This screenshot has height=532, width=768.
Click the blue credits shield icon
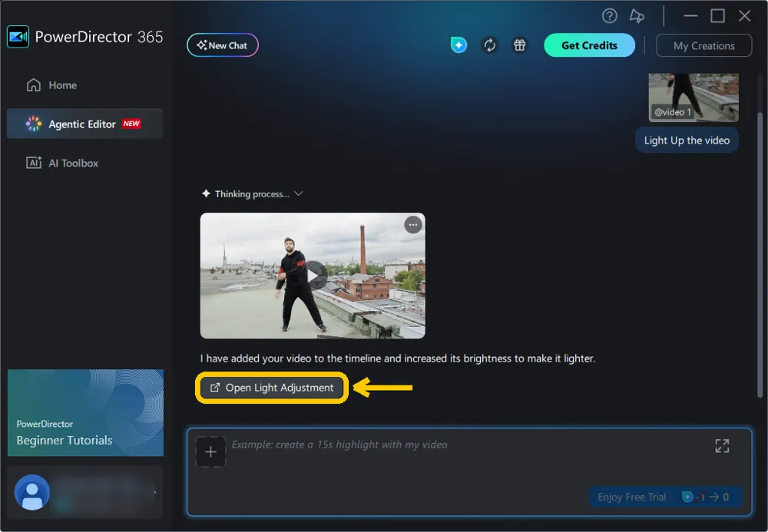(459, 45)
